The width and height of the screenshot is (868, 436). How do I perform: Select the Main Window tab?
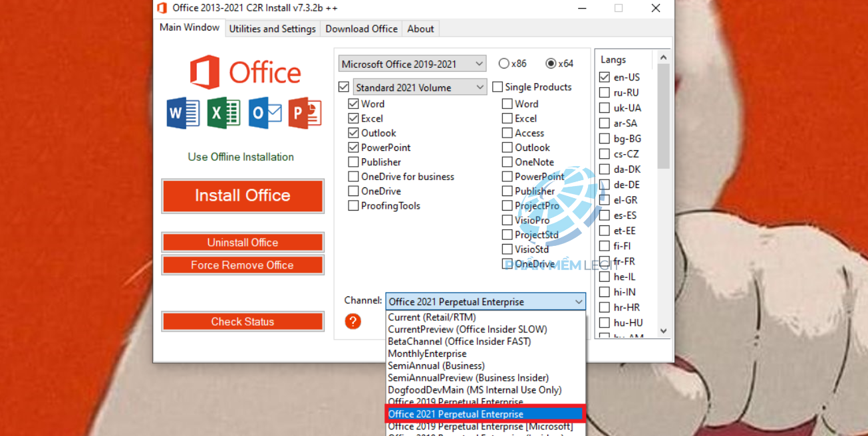click(190, 27)
